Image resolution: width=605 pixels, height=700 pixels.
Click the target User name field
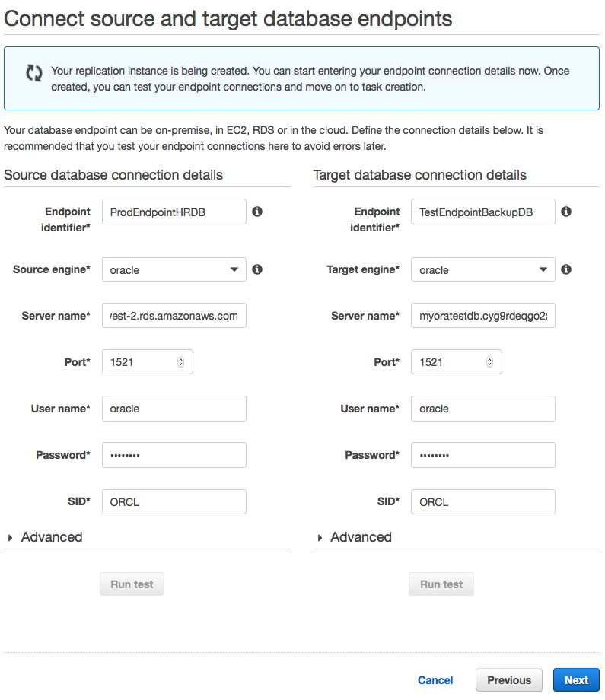pyautogui.click(x=482, y=409)
